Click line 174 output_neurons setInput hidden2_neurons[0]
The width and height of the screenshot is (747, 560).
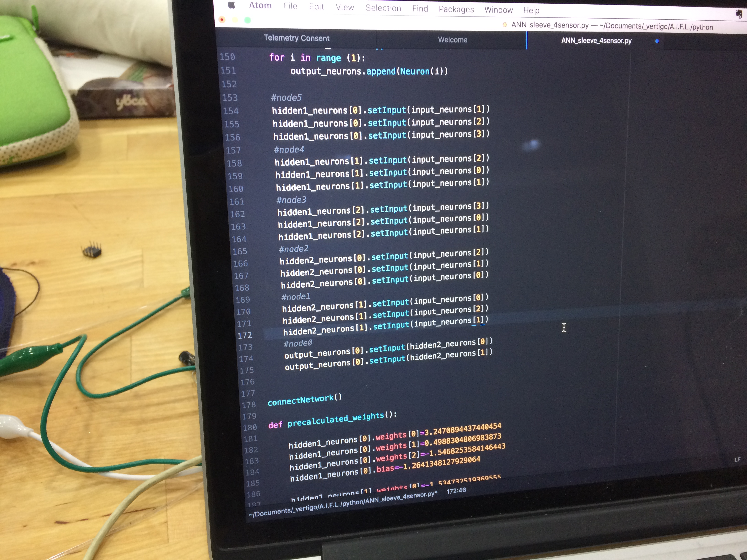tap(388, 349)
